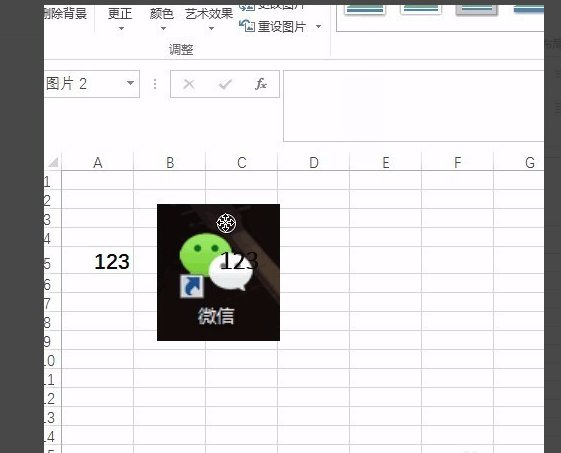Click the 删除背景 remove background button
Image resolution: width=561 pixels, height=453 pixels.
pyautogui.click(x=65, y=14)
